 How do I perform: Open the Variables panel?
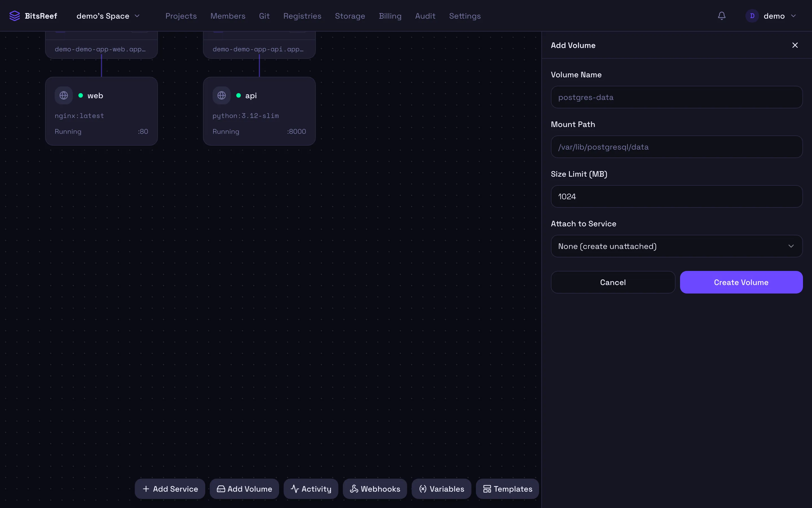coord(441,489)
